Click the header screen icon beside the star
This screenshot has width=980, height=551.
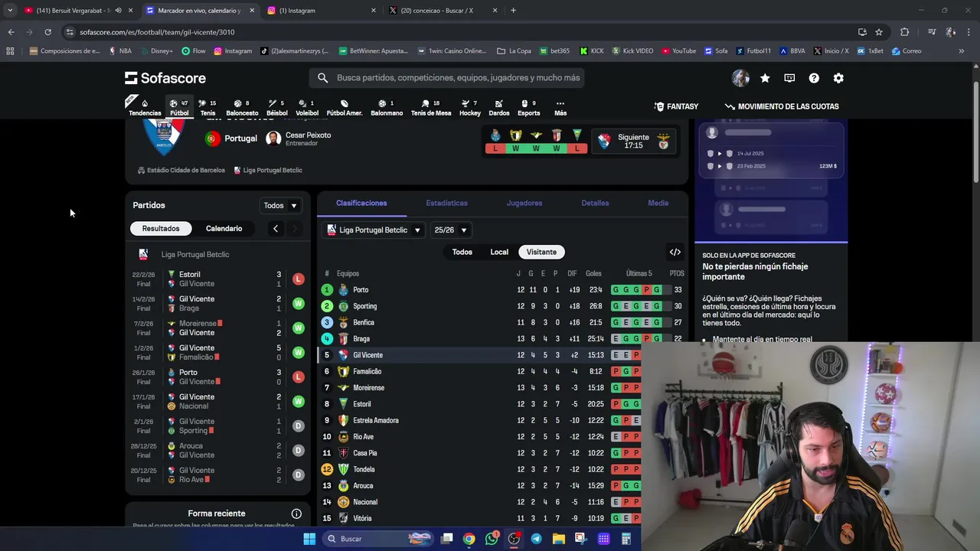click(x=789, y=78)
